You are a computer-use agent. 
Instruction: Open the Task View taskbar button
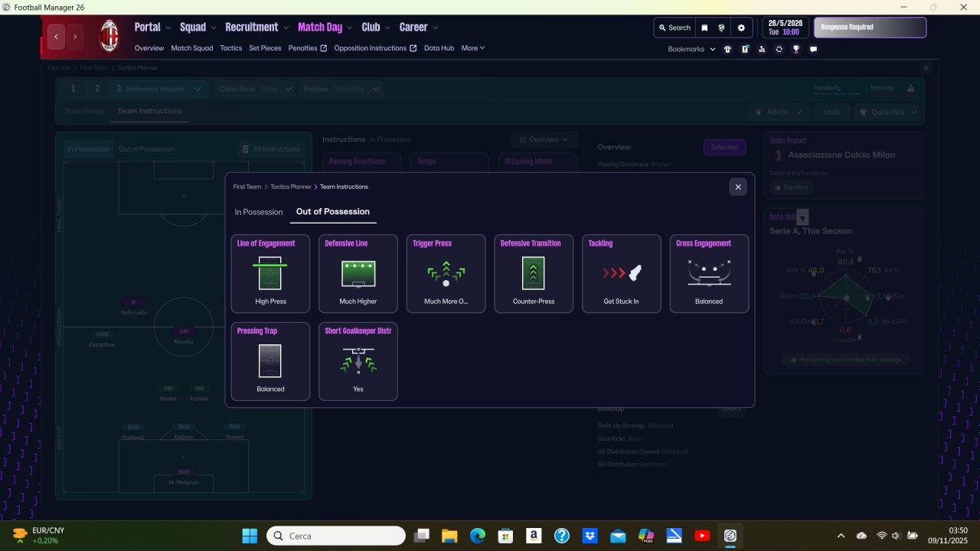(x=421, y=536)
